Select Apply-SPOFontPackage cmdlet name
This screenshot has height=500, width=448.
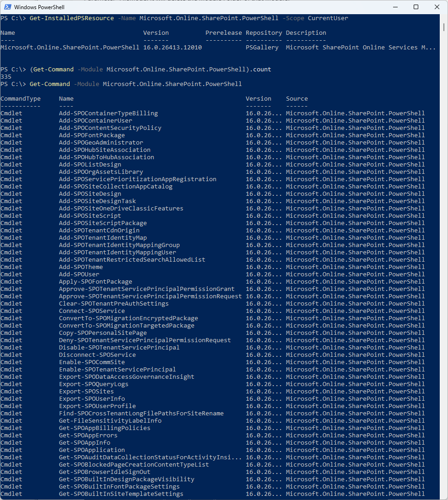[x=95, y=282]
